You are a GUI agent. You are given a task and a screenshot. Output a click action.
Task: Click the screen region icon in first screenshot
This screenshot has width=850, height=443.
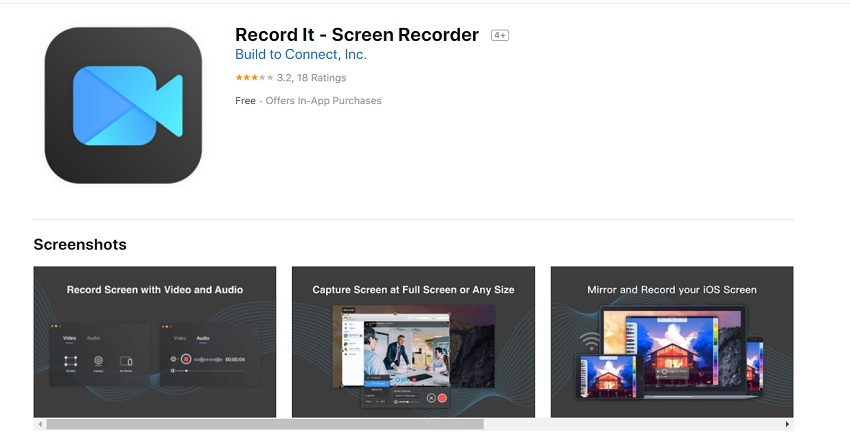pyautogui.click(x=70, y=361)
